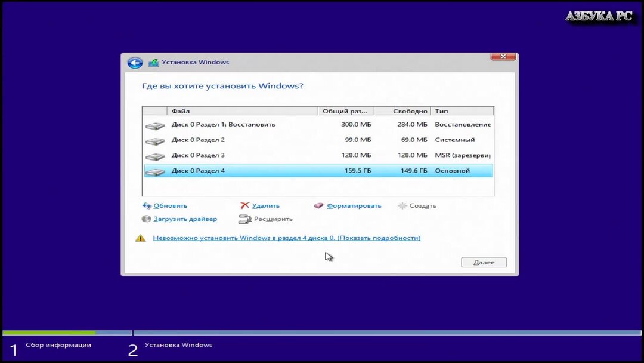Click the MSR (зарезервир type cell
The height and width of the screenshot is (363, 644).
pos(463,155)
